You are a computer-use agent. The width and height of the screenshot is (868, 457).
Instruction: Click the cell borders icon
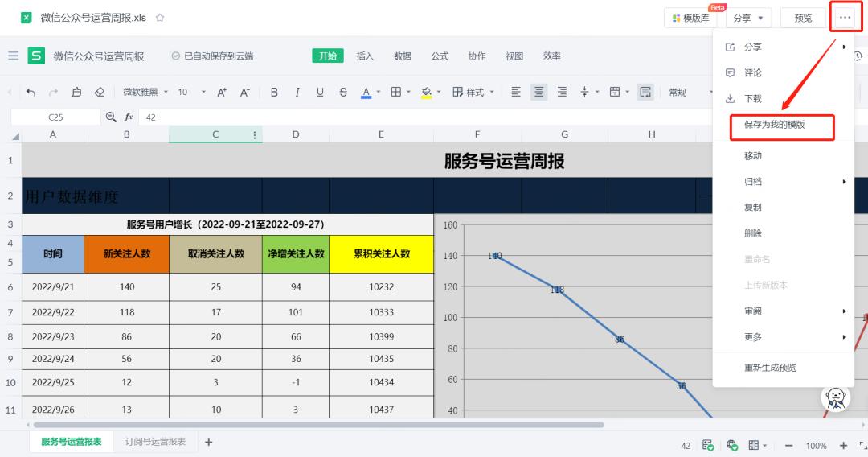[395, 92]
